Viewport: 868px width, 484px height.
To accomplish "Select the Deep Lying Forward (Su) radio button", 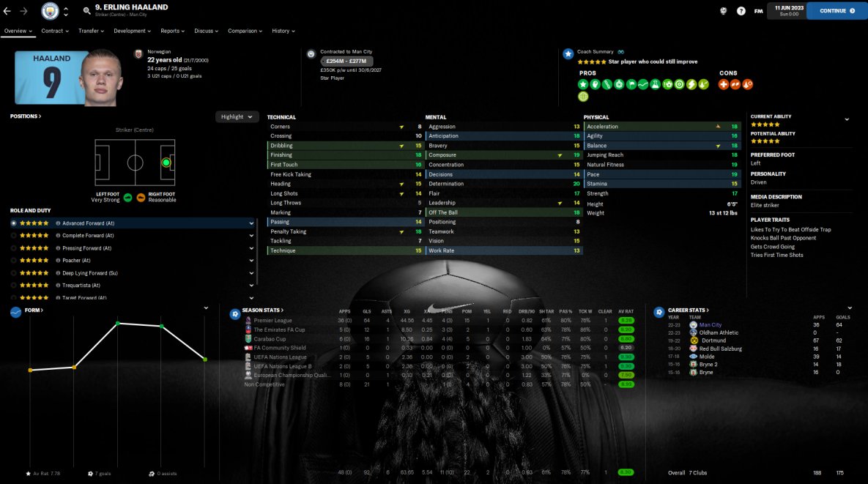I will pos(14,273).
